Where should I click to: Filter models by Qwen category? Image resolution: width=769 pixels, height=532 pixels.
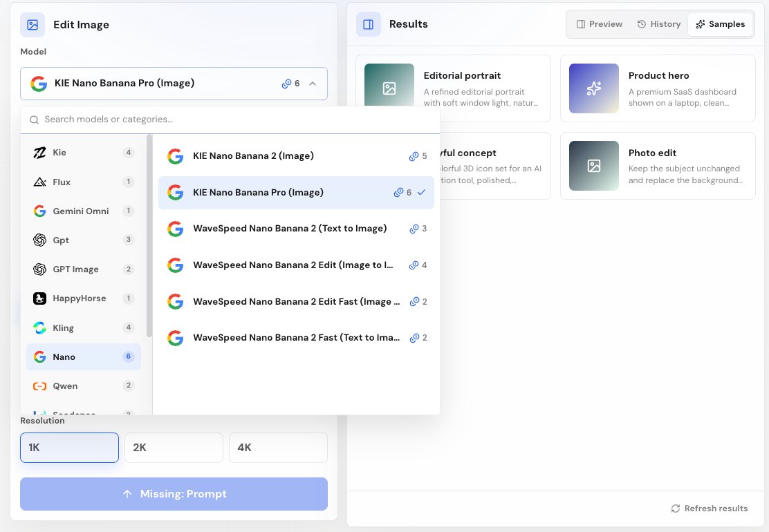point(84,386)
